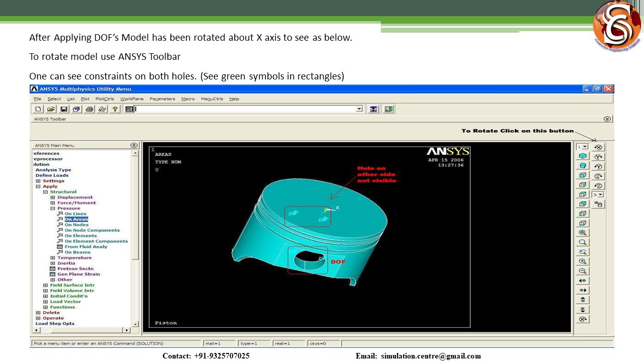Image resolution: width=644 pixels, height=362 pixels.
Task: Expand the Force/Moment tree node
Action: point(53,203)
